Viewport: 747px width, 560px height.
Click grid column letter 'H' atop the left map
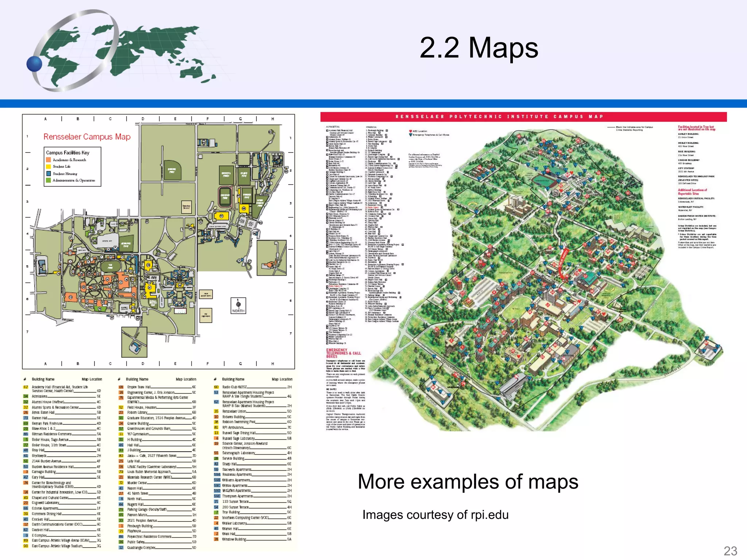[x=272, y=119]
